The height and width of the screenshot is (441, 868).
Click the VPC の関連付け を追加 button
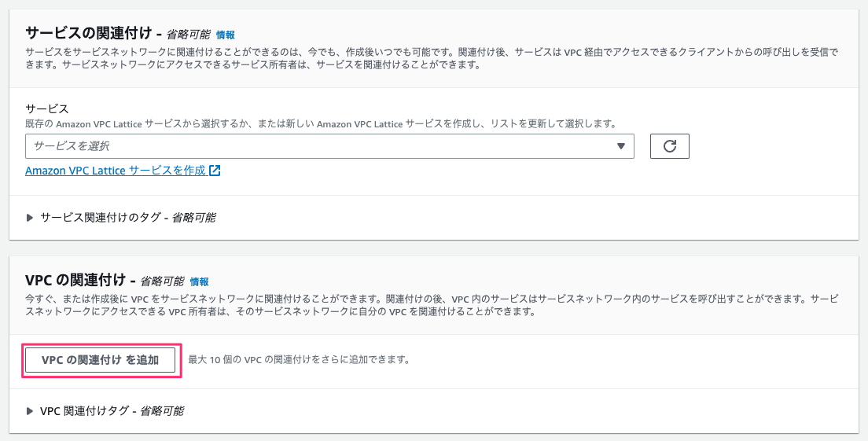tap(100, 360)
